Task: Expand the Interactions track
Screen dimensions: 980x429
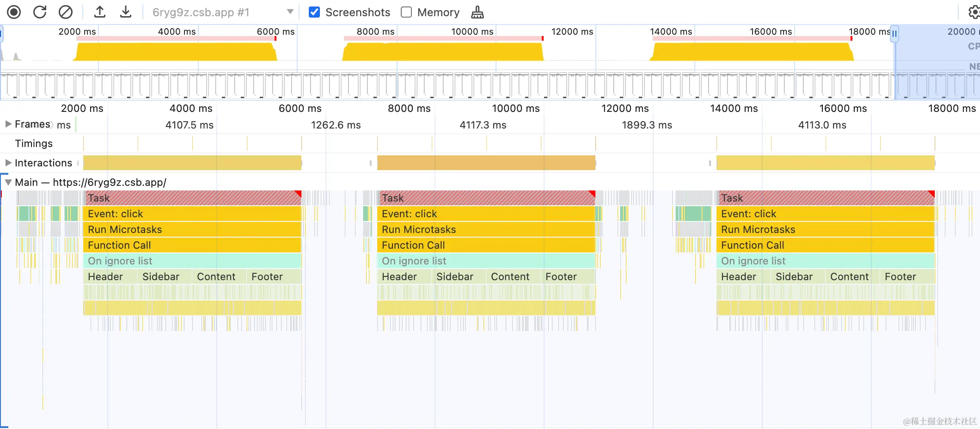Action: 8,163
